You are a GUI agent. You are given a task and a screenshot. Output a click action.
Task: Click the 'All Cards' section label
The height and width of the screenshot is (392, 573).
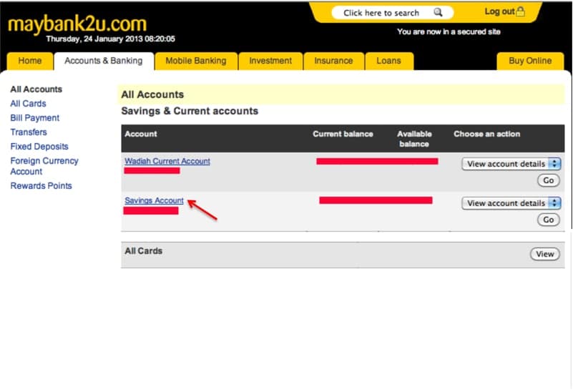(144, 251)
